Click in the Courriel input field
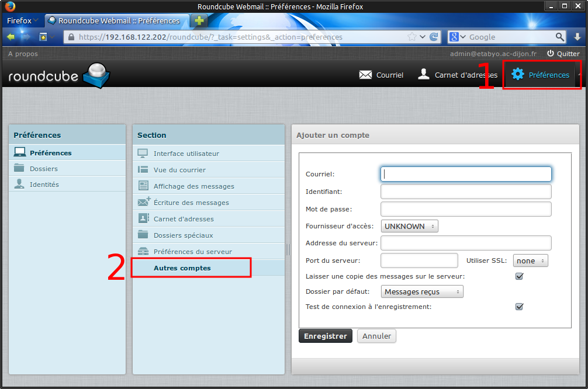Screen dimensions: 588x389 point(466,174)
